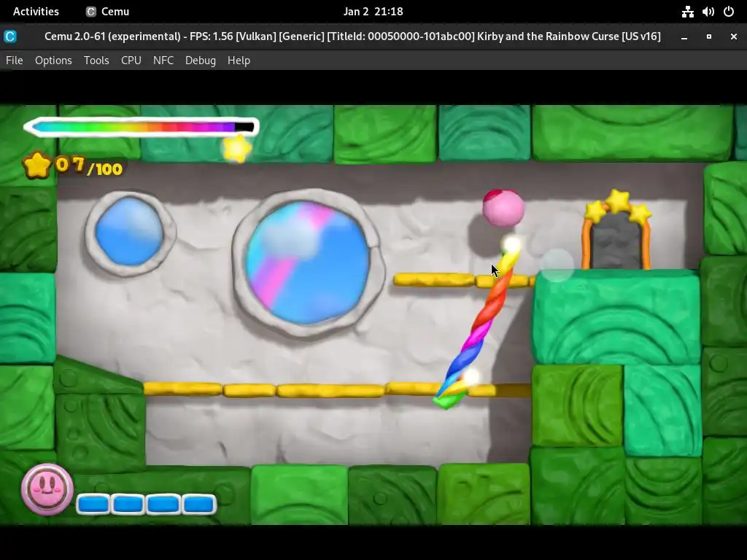
Task: Open the clock showing Jan 2 21:18
Action: (x=373, y=12)
